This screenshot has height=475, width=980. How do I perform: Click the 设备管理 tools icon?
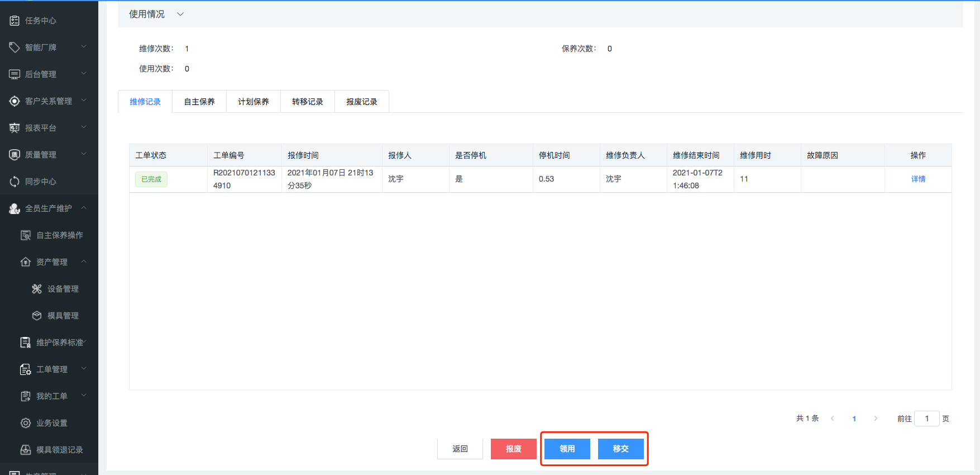click(x=37, y=289)
